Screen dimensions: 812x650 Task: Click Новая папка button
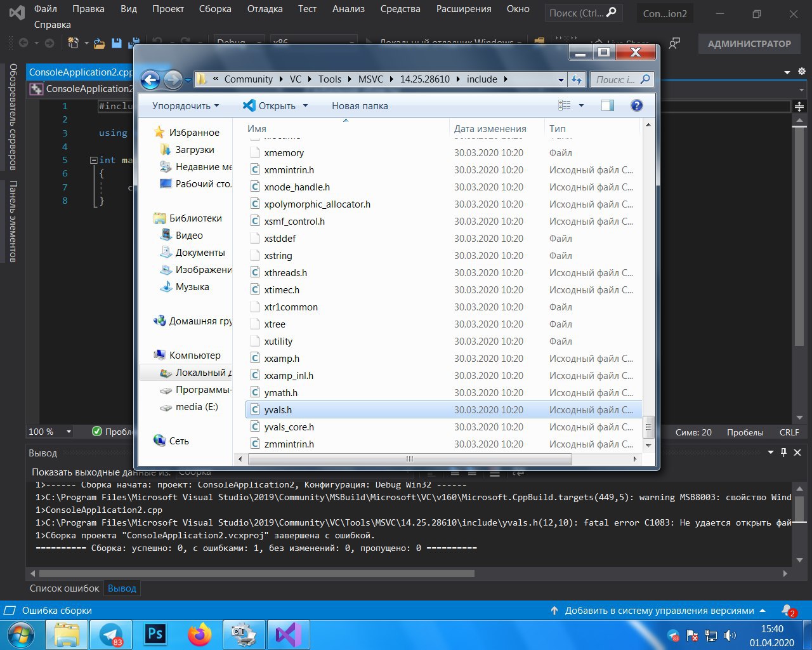(x=360, y=106)
